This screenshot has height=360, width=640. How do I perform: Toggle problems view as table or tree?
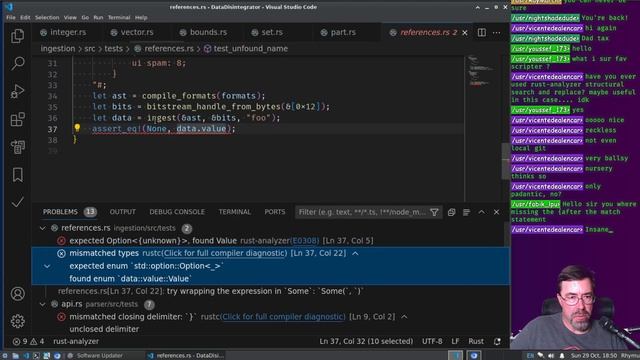point(466,212)
